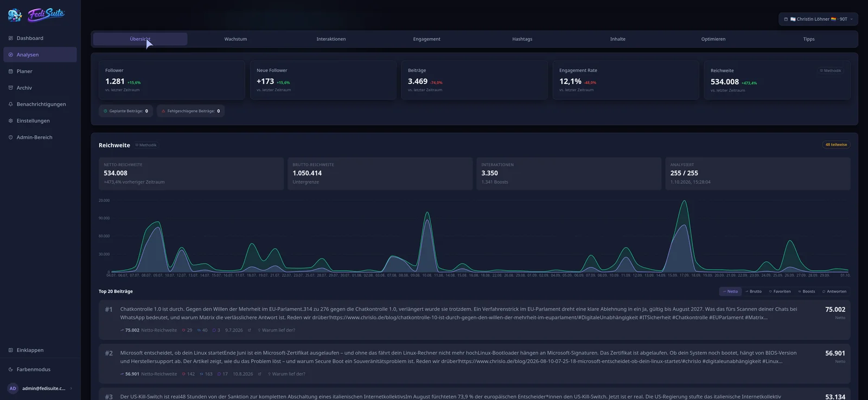Click the Follower 1.281 stat card
The image size is (868, 400).
pyautogui.click(x=171, y=80)
